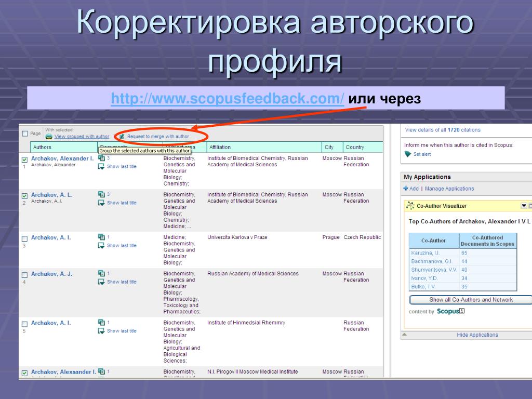
Task: Click the Institute of Hinmedsial Rhemmry affiliation
Action: (246, 323)
